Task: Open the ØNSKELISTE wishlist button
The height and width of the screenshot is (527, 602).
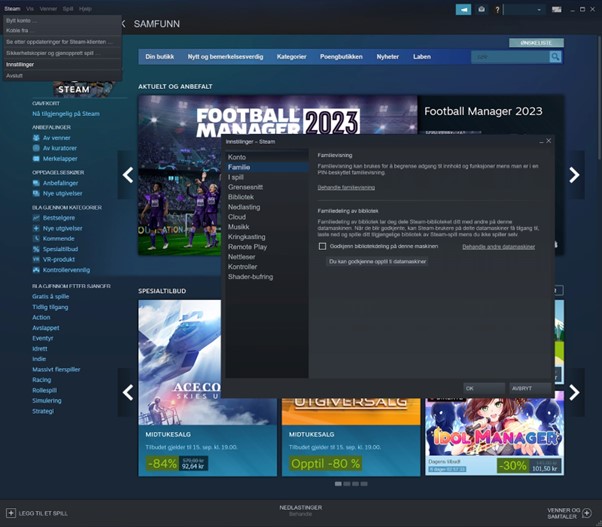Action: (x=536, y=43)
